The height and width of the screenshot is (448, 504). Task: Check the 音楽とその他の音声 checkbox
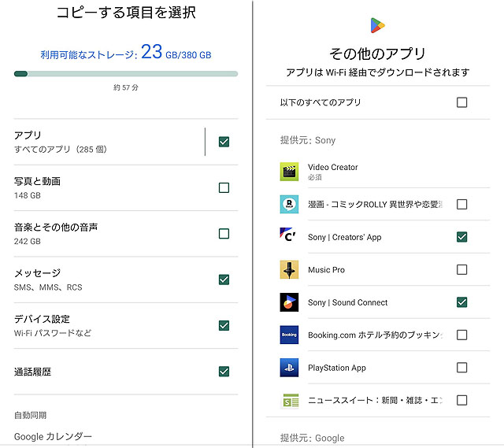[224, 234]
